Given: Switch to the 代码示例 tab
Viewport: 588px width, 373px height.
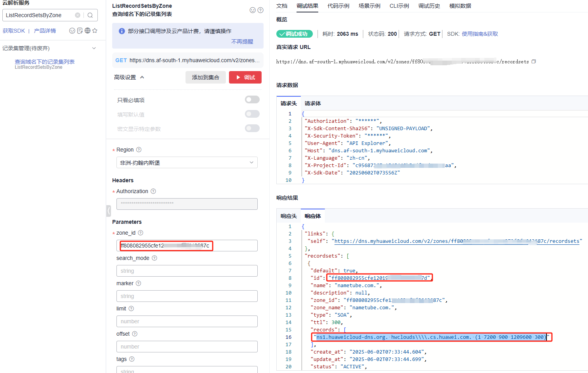Looking at the screenshot, I should pos(338,6).
